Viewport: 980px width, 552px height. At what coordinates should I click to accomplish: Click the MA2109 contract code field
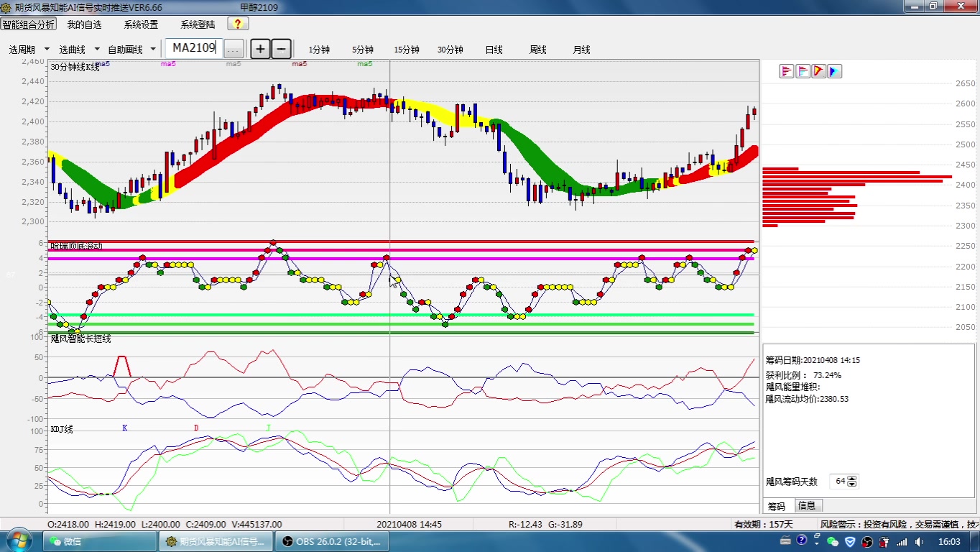(194, 48)
